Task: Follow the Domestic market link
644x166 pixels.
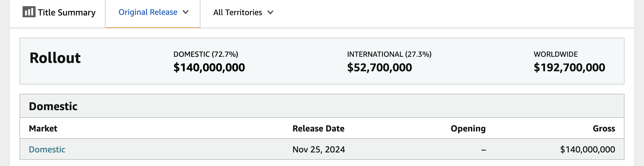Action: pyautogui.click(x=47, y=149)
